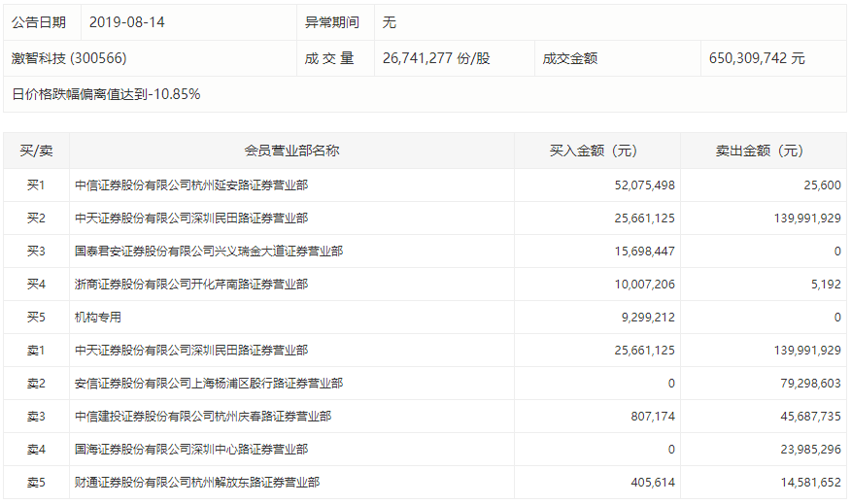The height and width of the screenshot is (504, 851).
Task: Click 财通证券 杭州解放东路证券营业部 name
Action: (197, 483)
